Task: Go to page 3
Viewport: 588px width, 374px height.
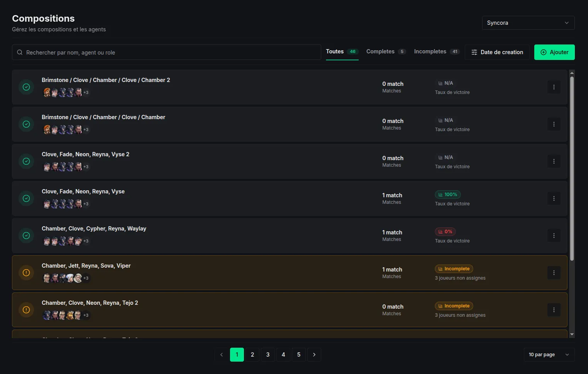Action: pyautogui.click(x=268, y=355)
